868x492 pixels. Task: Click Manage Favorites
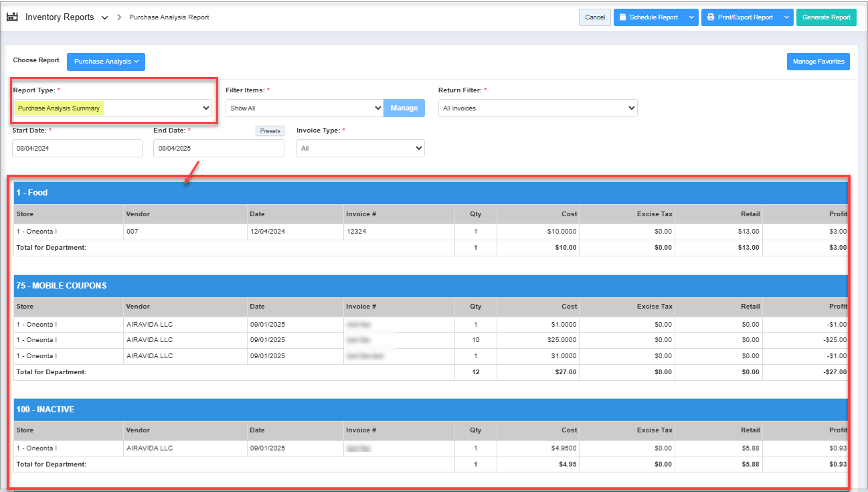pyautogui.click(x=818, y=62)
